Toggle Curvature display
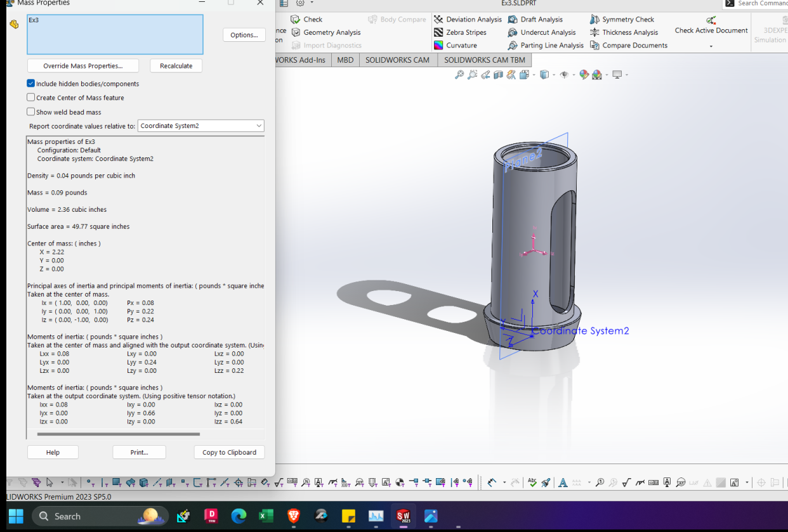This screenshot has width=788, height=532. tap(455, 46)
